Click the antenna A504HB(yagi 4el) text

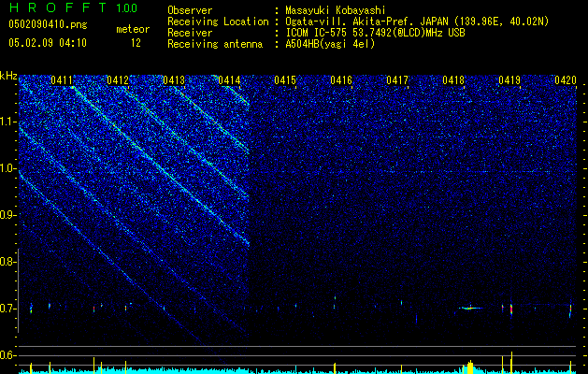pyautogui.click(x=330, y=44)
